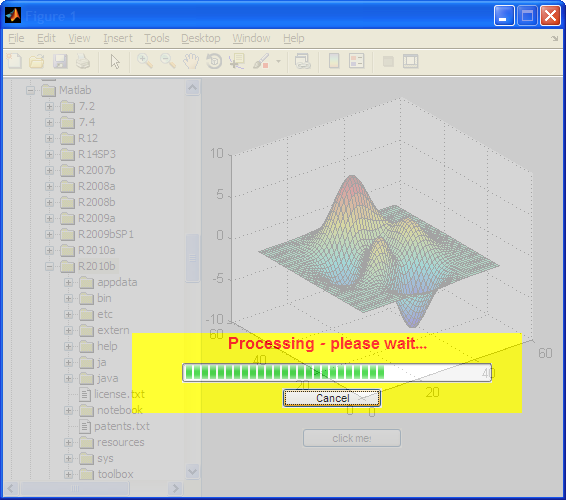Click the dock figure arrow in menu bar
The width and height of the screenshot is (566, 500).
click(554, 38)
